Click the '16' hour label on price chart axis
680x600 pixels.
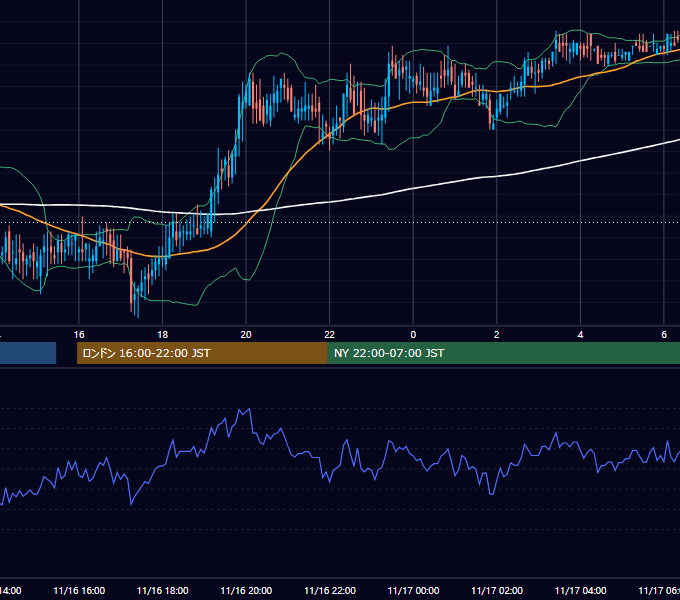(x=79, y=335)
